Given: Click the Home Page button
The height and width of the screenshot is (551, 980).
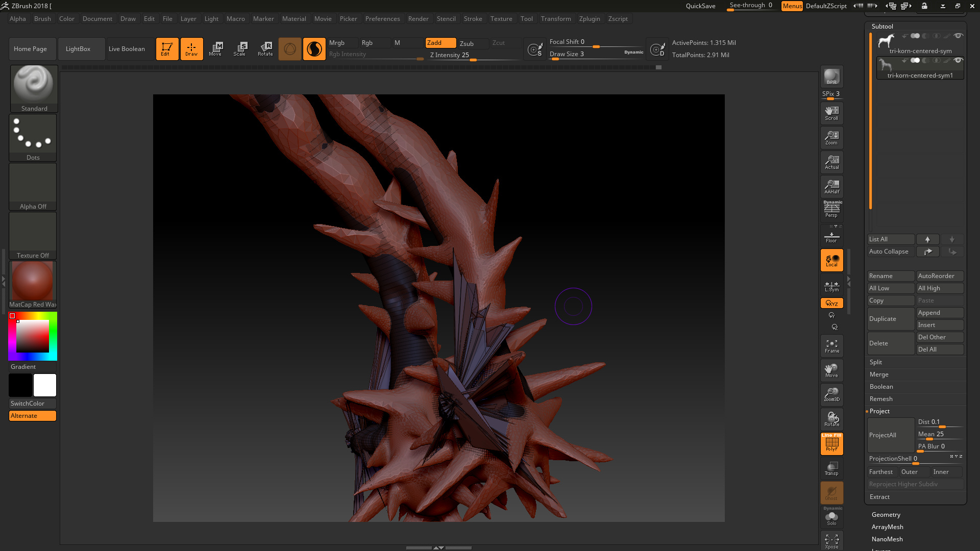Looking at the screenshot, I should (32, 49).
